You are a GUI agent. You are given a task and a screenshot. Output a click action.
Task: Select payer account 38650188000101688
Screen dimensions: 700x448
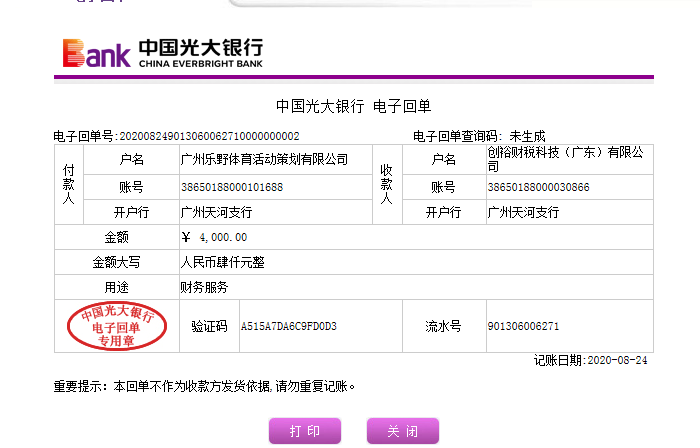coord(232,187)
